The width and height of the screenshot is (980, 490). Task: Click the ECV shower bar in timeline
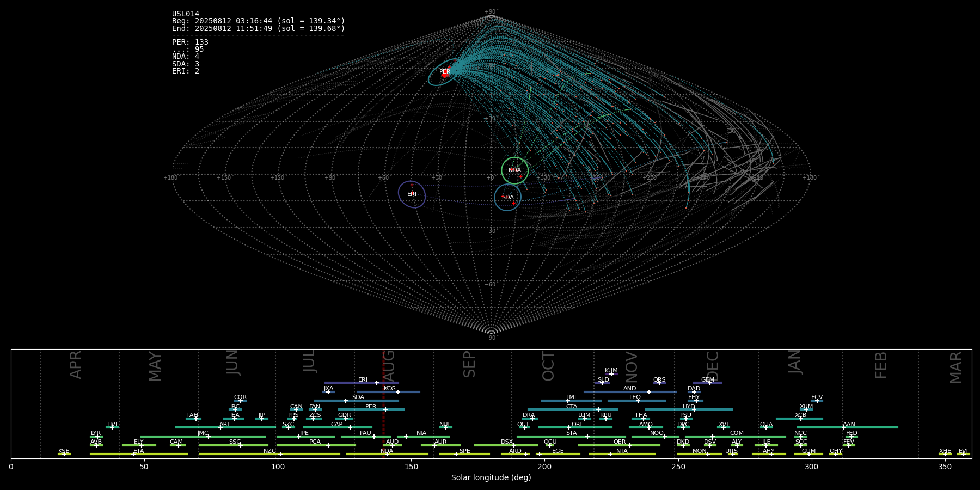click(817, 401)
